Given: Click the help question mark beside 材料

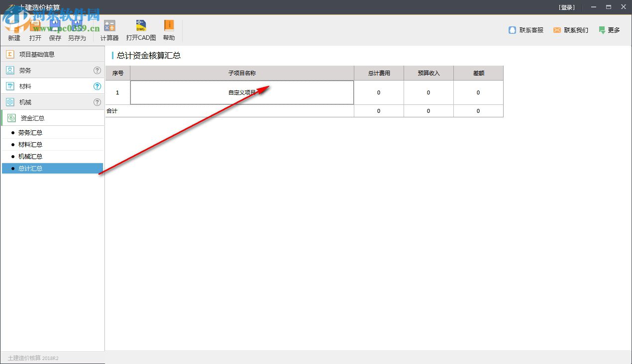Looking at the screenshot, I should 98,87.
